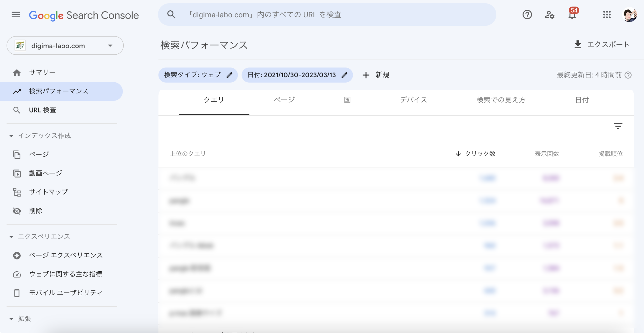Open the サイトマップ section

(48, 192)
